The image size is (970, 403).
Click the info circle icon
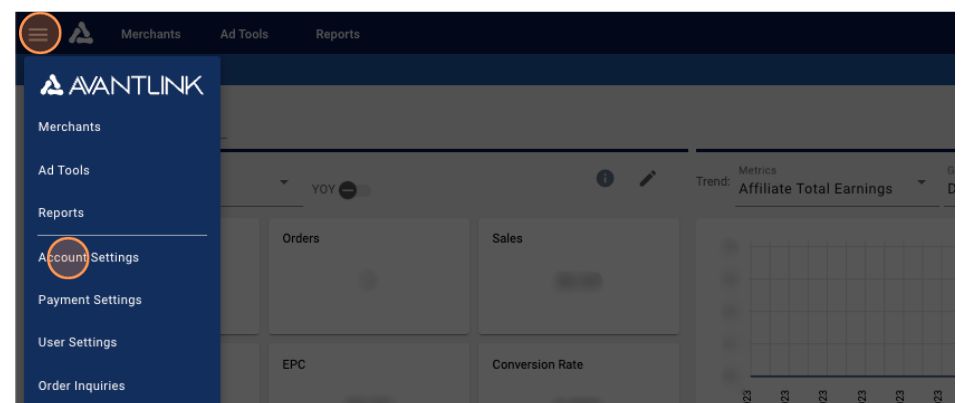pos(605,178)
